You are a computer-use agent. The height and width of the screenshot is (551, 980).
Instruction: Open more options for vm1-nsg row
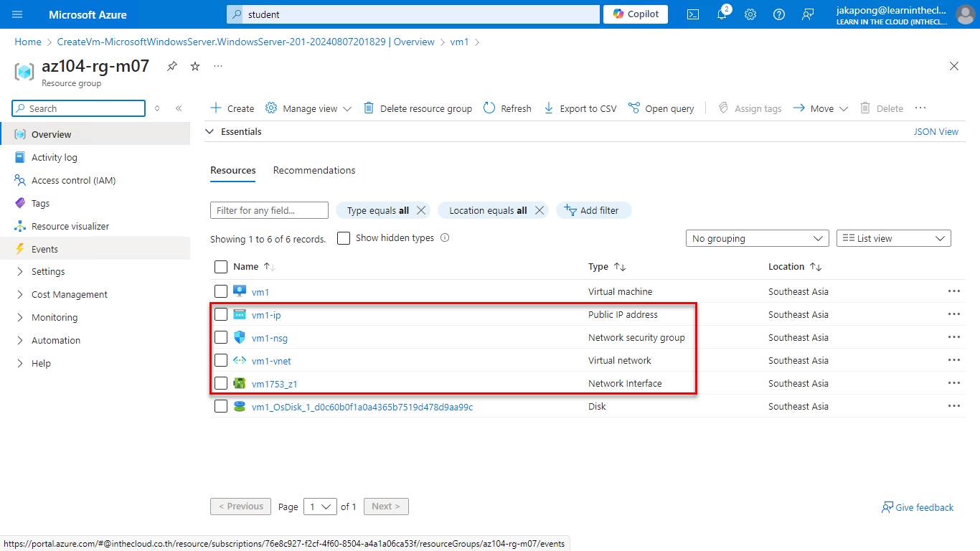click(x=953, y=337)
